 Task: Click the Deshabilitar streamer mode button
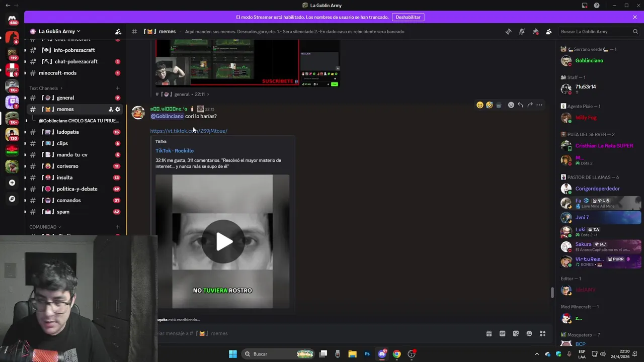[408, 17]
